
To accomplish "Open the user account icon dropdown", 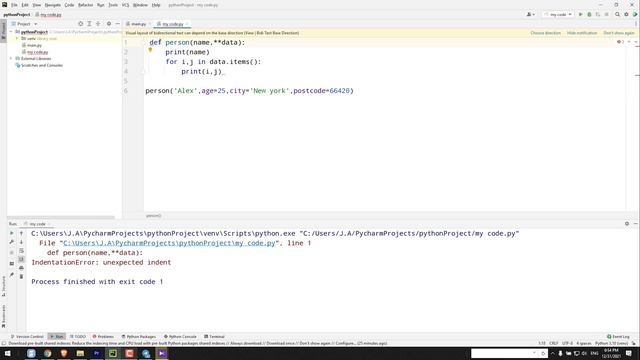I will coord(530,14).
